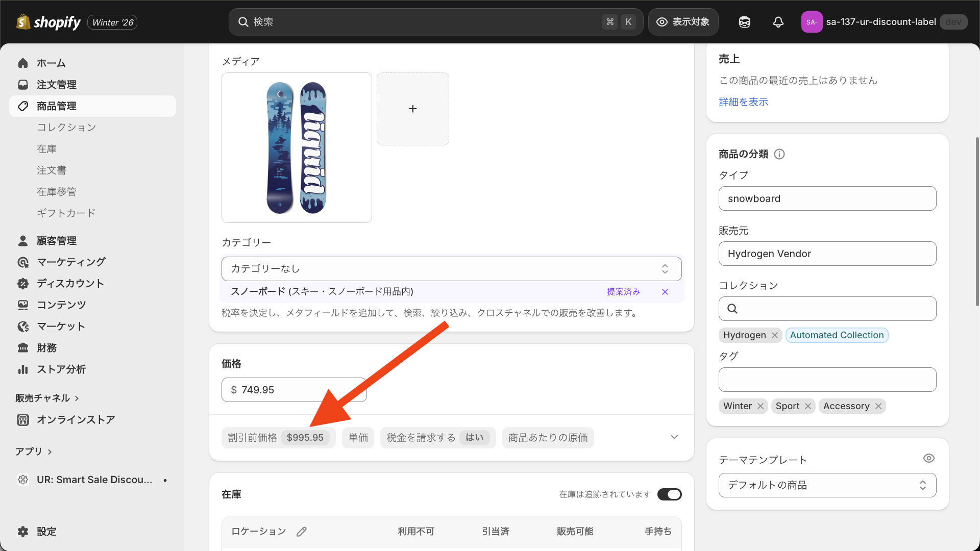Expand the pricing section chevron
The width and height of the screenshot is (980, 551).
[x=674, y=437]
